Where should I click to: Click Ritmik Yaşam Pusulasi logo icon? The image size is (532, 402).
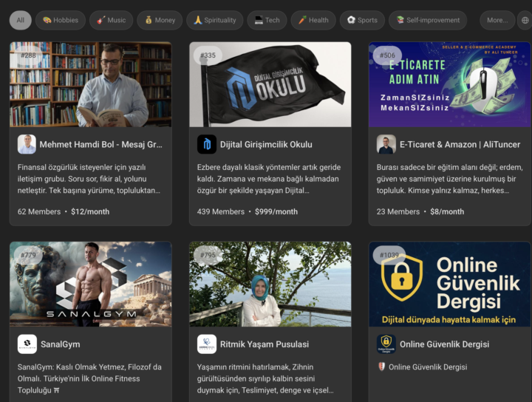tap(207, 344)
